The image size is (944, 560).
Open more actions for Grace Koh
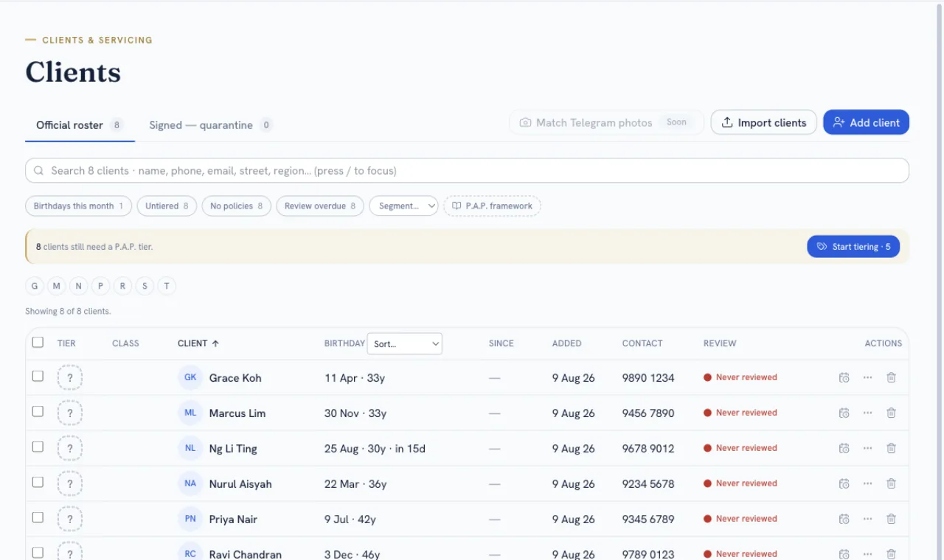click(x=867, y=378)
